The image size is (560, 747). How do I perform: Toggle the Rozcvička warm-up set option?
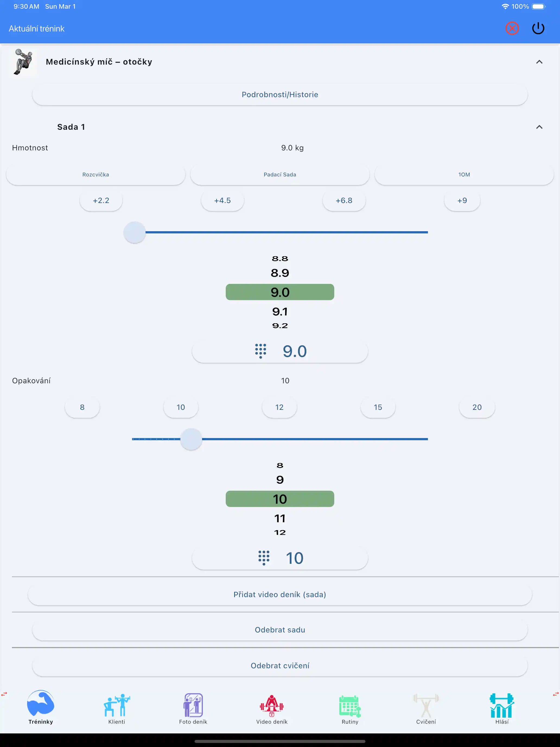pyautogui.click(x=96, y=175)
